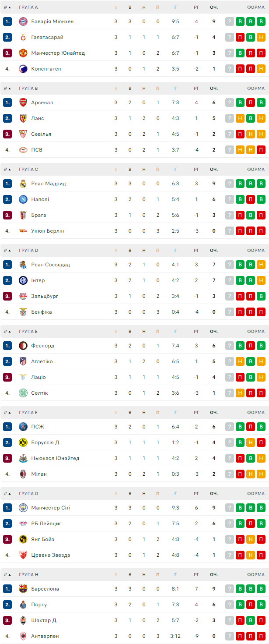Screen dimensions: 269x644
Task: Click Наполі's red П form badge
Action: 251,199
